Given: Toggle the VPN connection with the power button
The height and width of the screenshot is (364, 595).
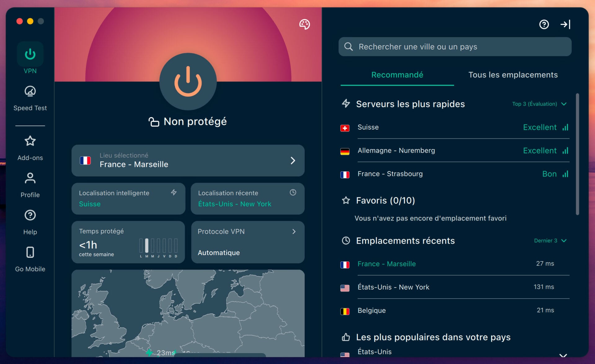Looking at the screenshot, I should pyautogui.click(x=188, y=81).
